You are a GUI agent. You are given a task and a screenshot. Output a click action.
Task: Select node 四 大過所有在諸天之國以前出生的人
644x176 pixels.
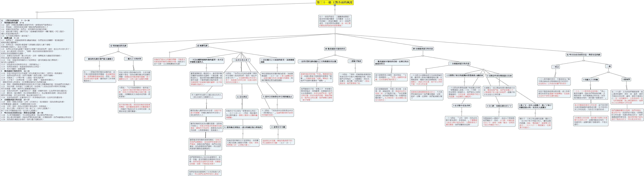coord(206,96)
